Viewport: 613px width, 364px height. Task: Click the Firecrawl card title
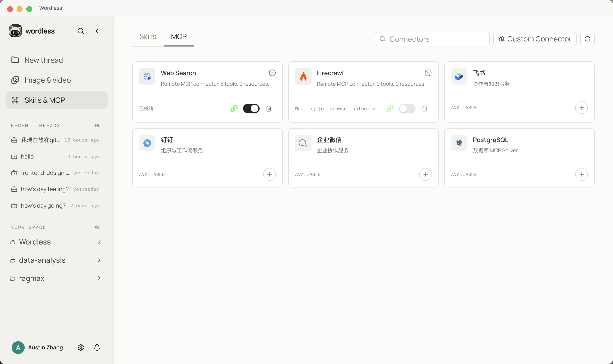[330, 73]
